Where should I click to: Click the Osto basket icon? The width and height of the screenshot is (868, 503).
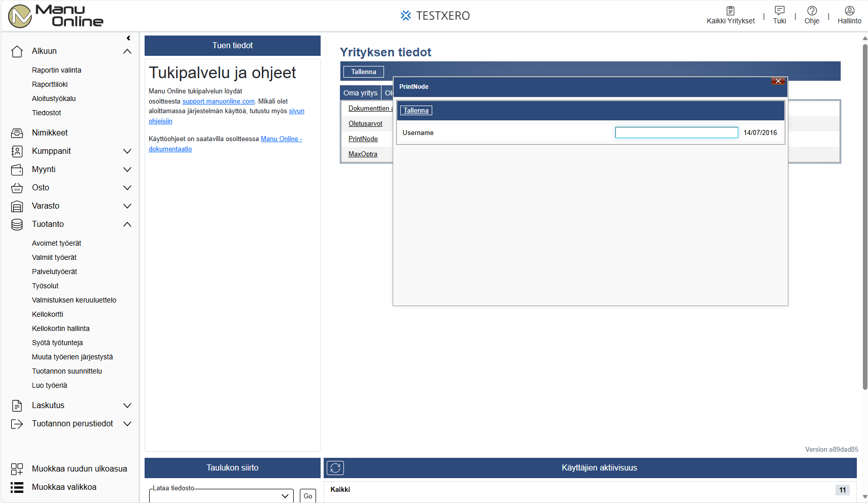17,188
